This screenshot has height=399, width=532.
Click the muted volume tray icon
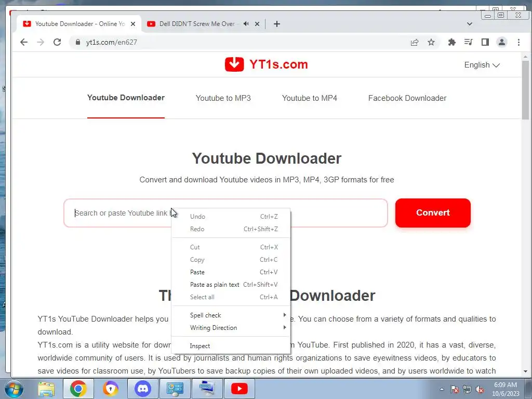tap(480, 390)
